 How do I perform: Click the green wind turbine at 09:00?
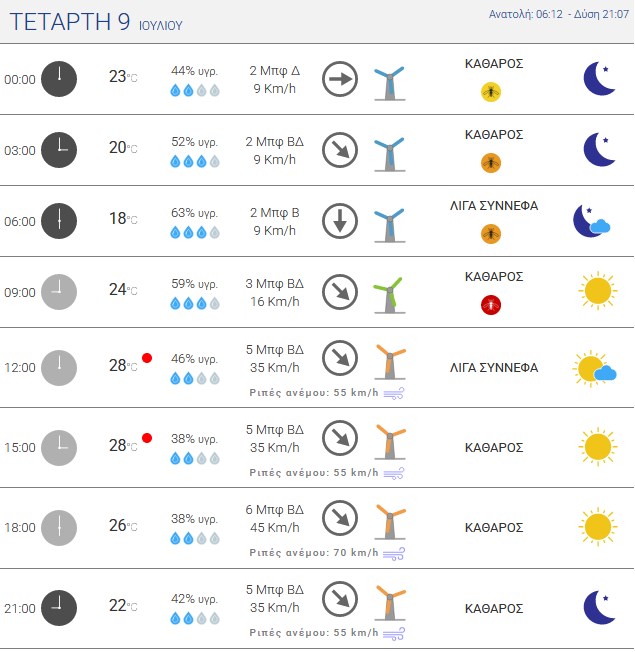coord(390,295)
